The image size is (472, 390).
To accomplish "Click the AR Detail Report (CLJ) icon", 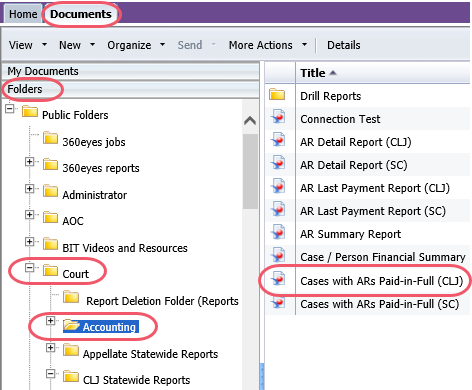I will tap(278, 140).
